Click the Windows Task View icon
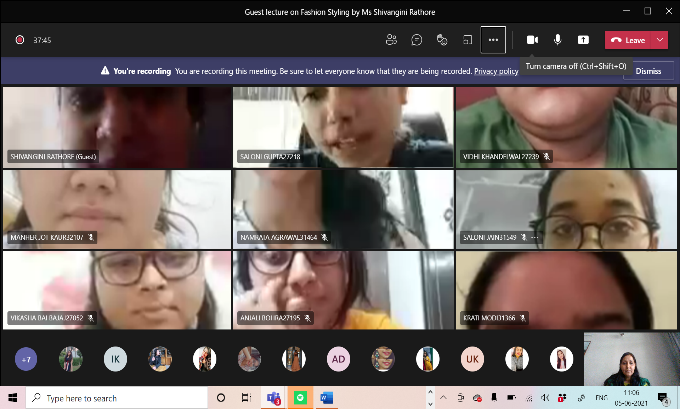The height and width of the screenshot is (409, 680). [x=246, y=398]
